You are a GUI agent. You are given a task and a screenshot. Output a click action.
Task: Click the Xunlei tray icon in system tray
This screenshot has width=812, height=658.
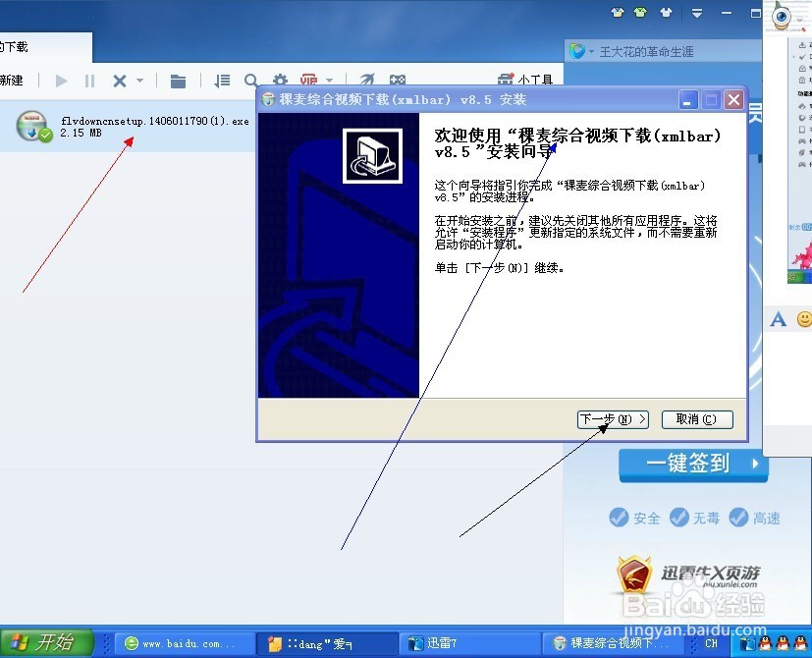point(747,644)
